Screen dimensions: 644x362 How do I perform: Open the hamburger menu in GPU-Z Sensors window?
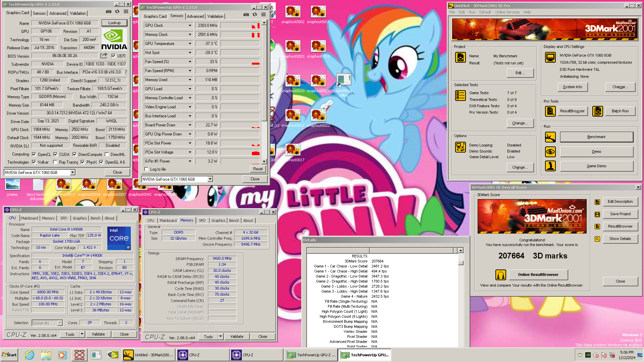tap(264, 15)
